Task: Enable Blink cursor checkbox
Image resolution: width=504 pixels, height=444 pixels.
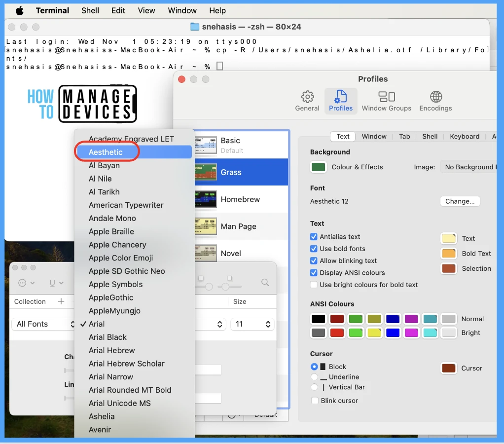Action: (315, 401)
